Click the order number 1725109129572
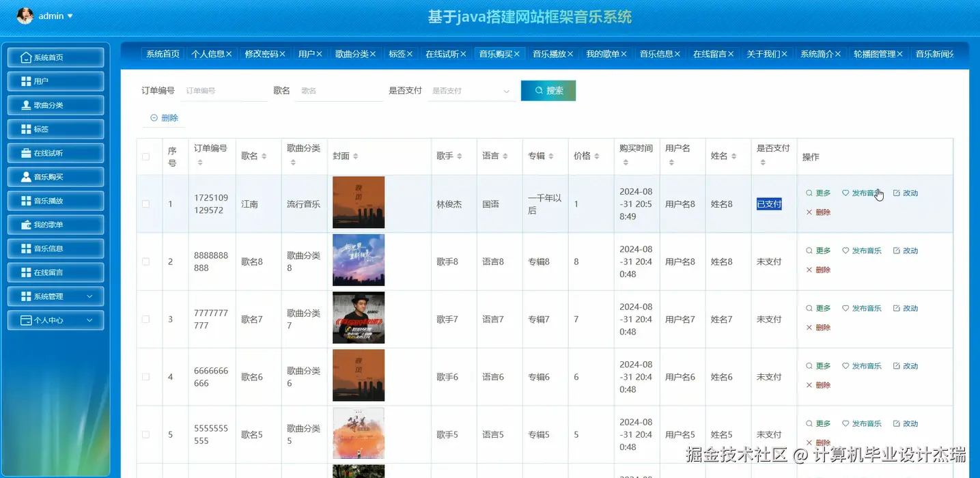The height and width of the screenshot is (478, 980). [x=211, y=204]
